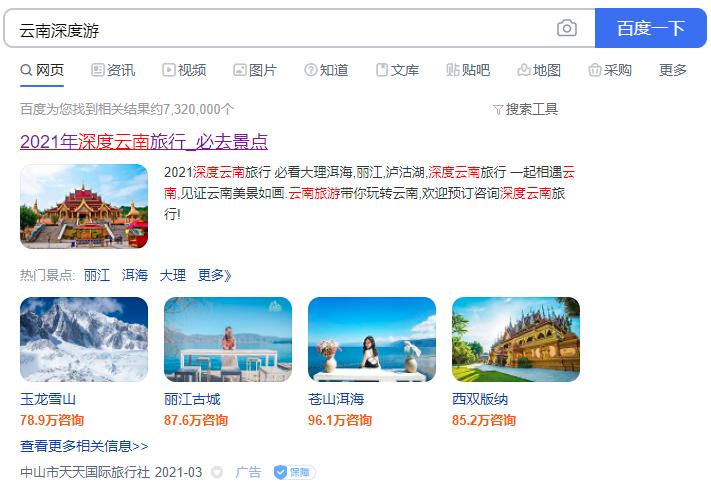
Task: Open the 玉龙雪山 snow mountain thumbnail
Action: tap(84, 339)
